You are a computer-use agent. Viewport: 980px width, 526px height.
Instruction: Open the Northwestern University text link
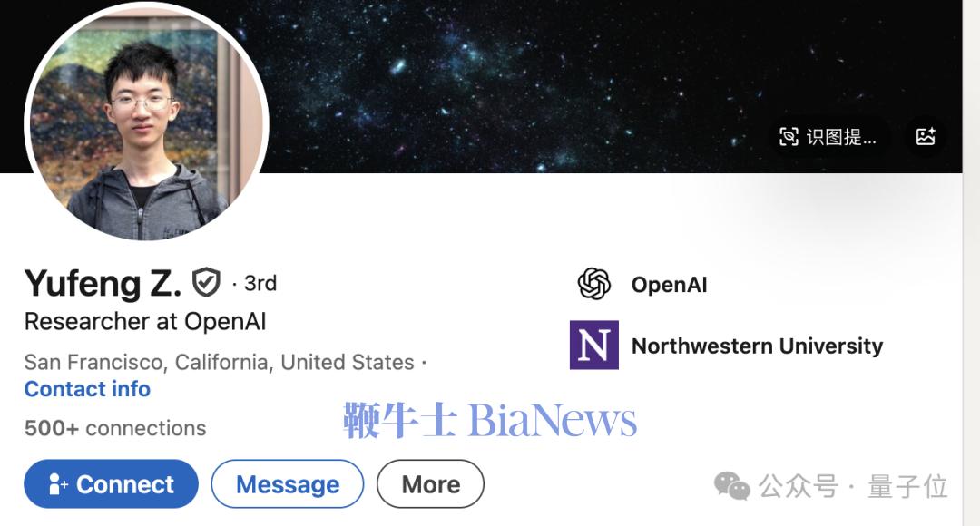coord(758,346)
